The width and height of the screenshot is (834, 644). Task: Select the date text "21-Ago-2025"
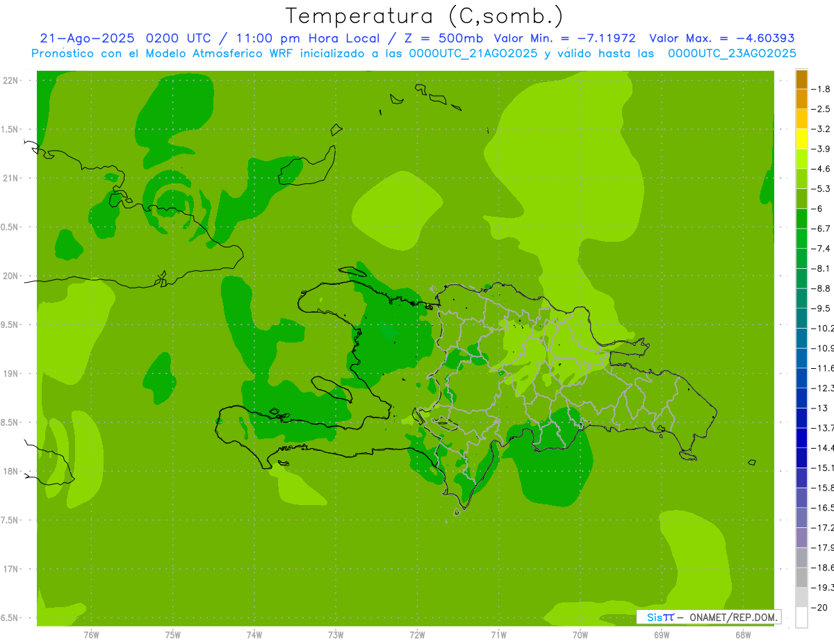coord(86,38)
